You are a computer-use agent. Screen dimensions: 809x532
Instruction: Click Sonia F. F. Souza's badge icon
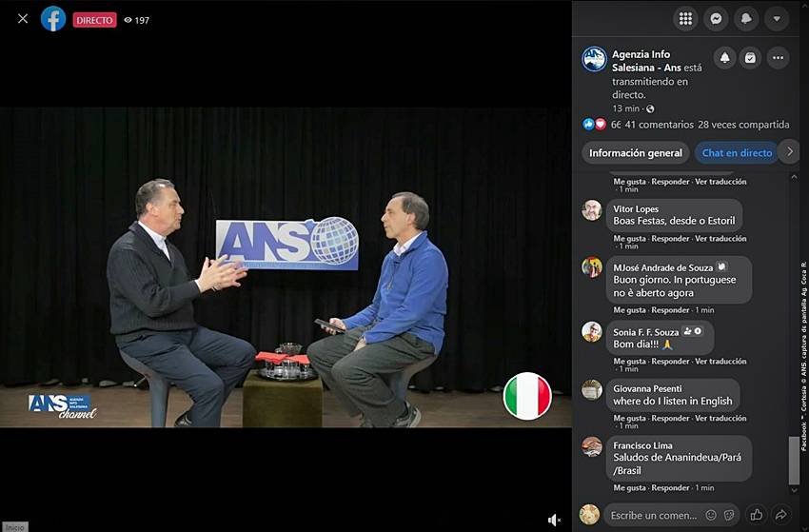tap(692, 331)
